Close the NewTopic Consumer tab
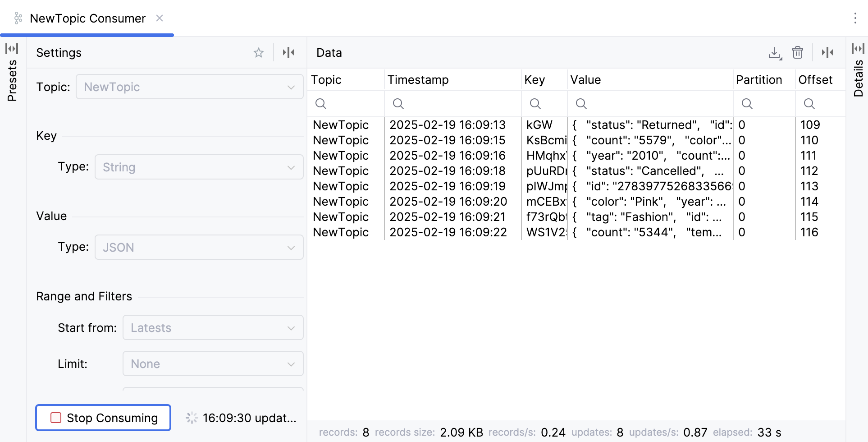 coord(160,18)
